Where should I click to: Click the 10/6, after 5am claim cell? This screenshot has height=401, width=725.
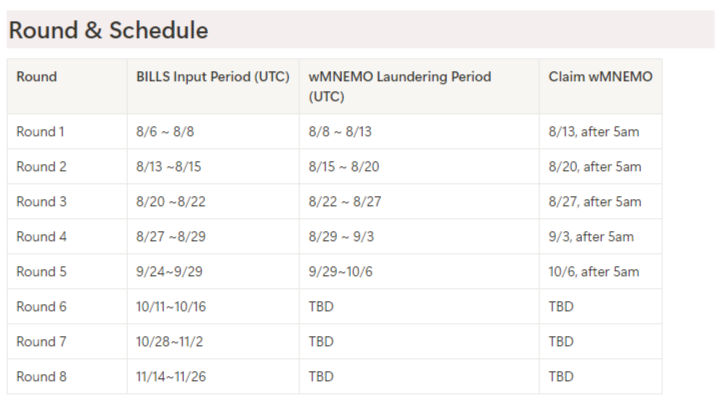pos(594,272)
